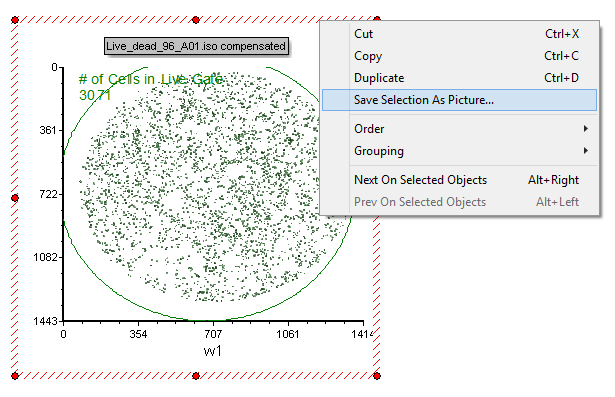Image resolution: width=615 pixels, height=397 pixels.
Task: Click Duplicate menu entry
Action: tap(459, 78)
